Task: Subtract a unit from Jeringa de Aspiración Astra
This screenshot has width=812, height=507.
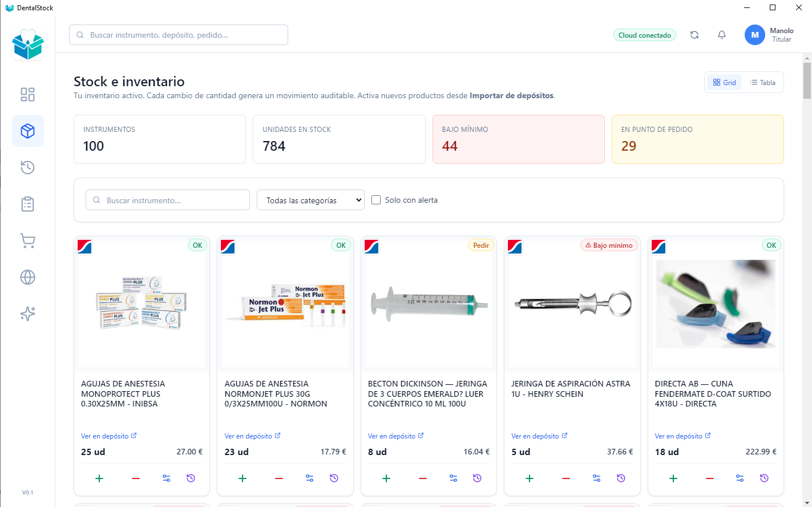Action: click(x=566, y=478)
